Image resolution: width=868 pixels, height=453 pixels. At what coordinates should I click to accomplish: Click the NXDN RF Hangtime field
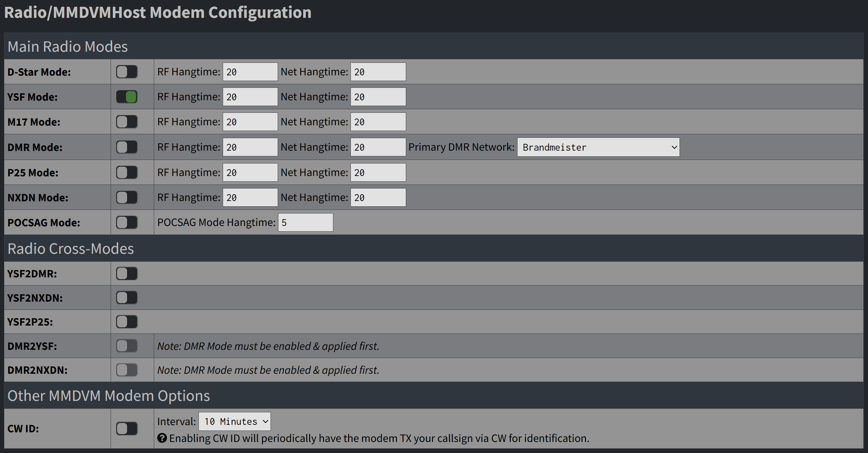coord(250,197)
